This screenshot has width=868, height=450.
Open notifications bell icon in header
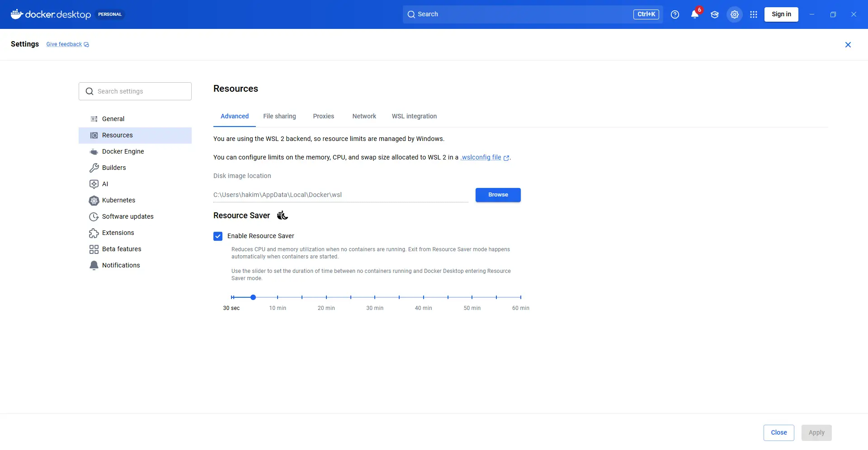pos(695,14)
